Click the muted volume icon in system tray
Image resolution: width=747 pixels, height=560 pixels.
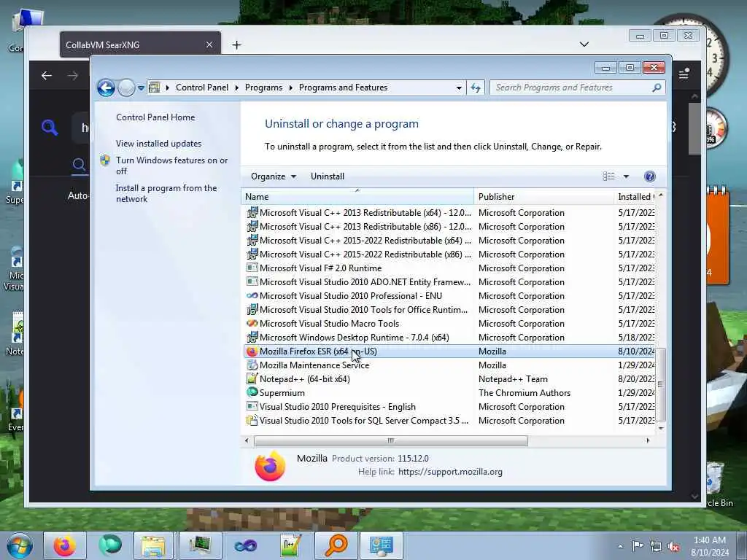coord(673,546)
